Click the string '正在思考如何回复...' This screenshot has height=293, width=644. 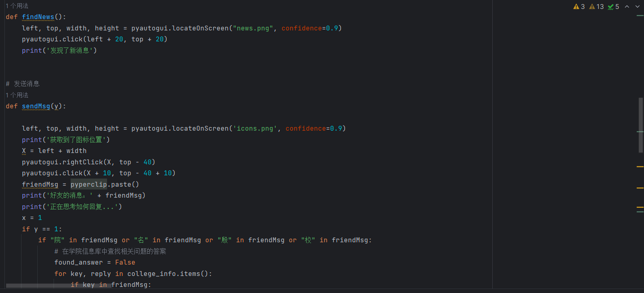tap(82, 207)
